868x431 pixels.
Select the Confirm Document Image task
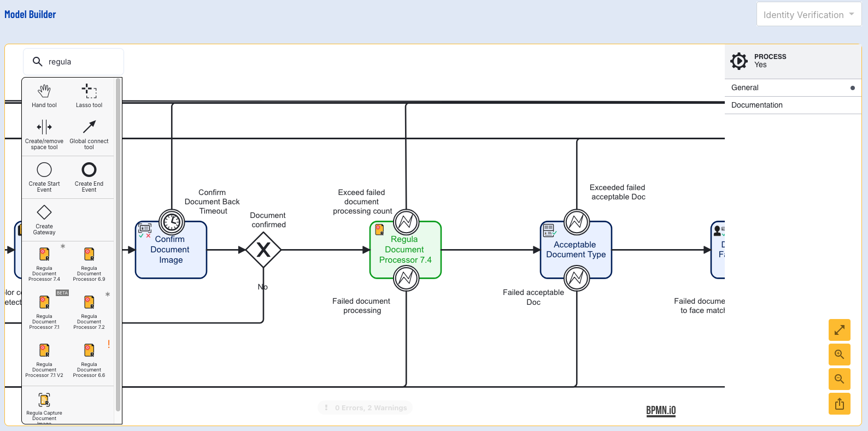[x=171, y=250]
